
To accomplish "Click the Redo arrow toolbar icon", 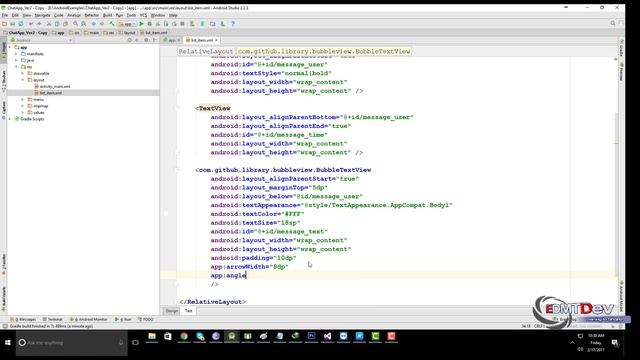I will click(39, 24).
